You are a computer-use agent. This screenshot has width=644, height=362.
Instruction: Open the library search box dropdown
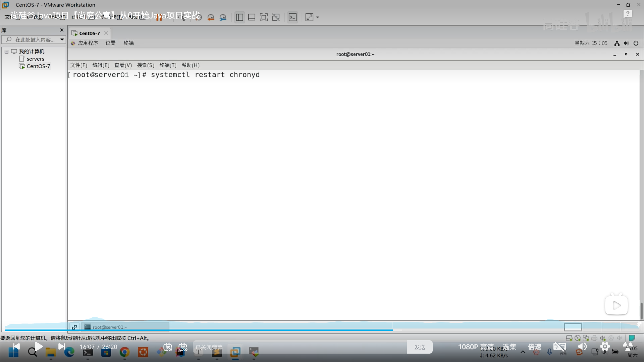coord(62,40)
